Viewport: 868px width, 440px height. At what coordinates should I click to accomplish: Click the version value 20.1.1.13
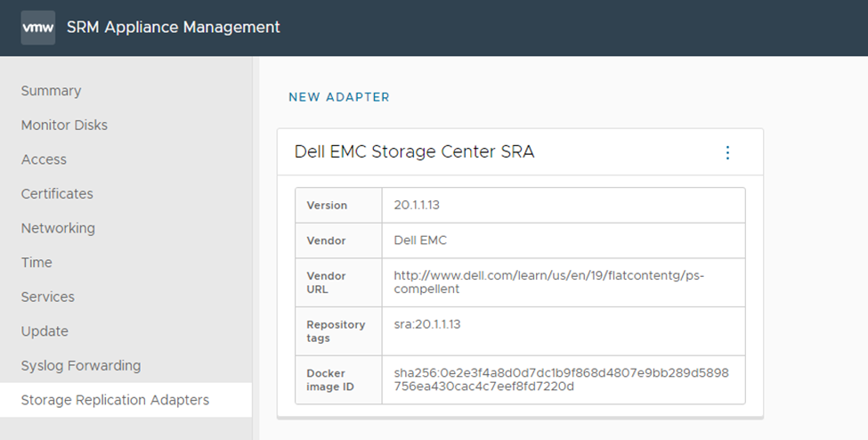[417, 205]
